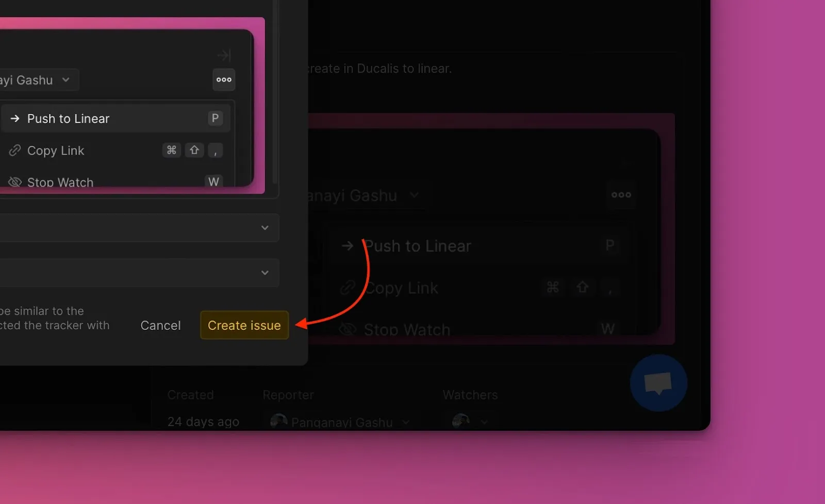Click Cancel to dismiss the dialog
Viewport: 825px width, 504px height.
160,325
